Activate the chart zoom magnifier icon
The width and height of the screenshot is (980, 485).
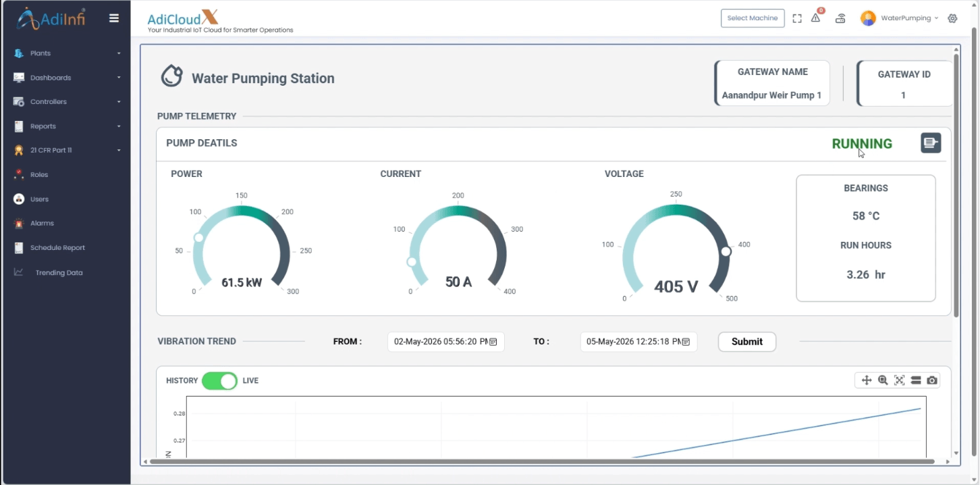[883, 380]
